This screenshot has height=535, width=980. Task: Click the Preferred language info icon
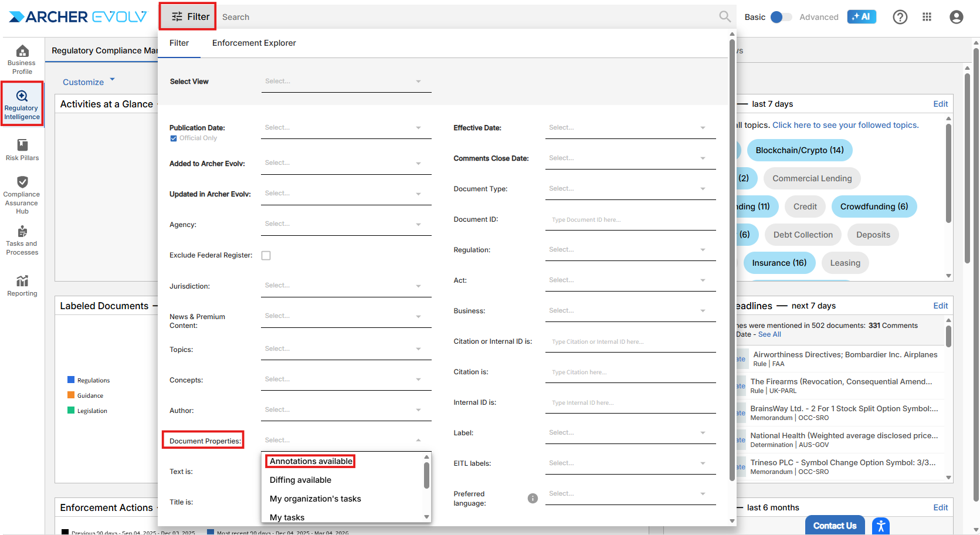[x=533, y=499]
